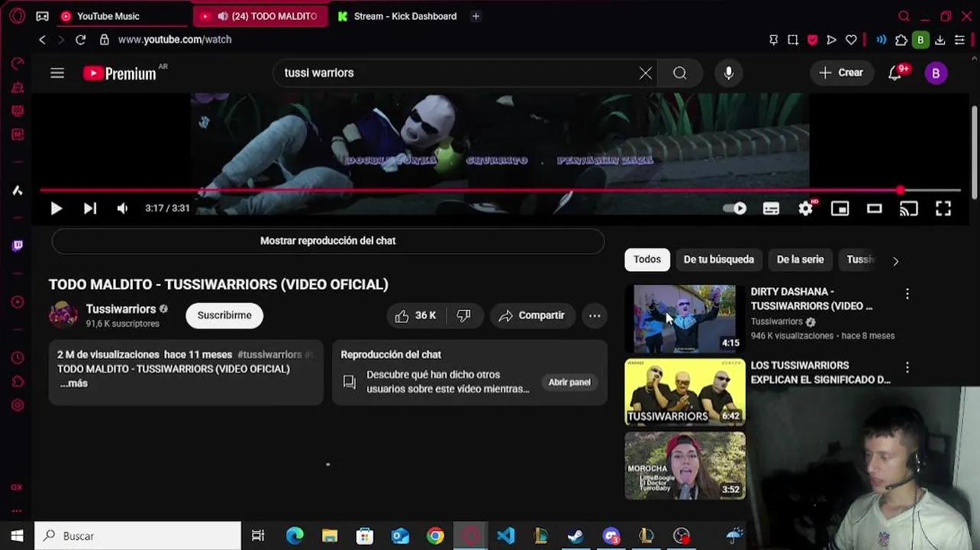This screenshot has height=550, width=980.
Task: Open the DIRTY DASHANA video thumbnail
Action: 685,319
